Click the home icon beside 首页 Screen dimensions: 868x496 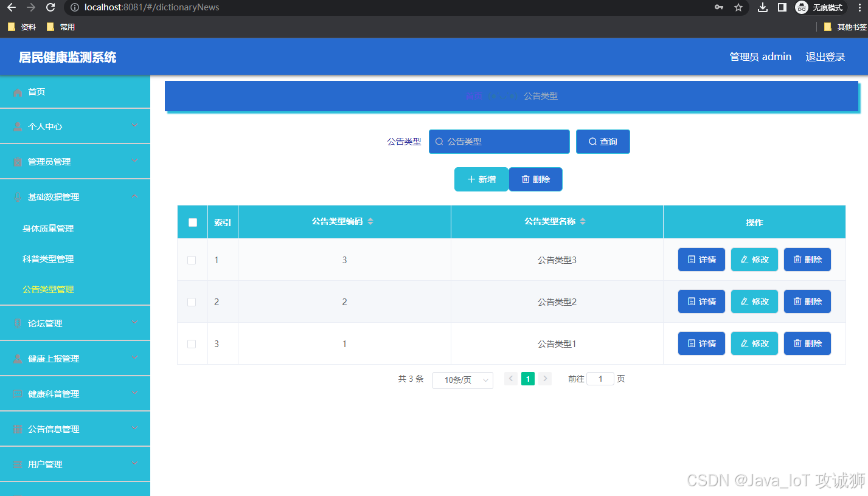tap(18, 92)
